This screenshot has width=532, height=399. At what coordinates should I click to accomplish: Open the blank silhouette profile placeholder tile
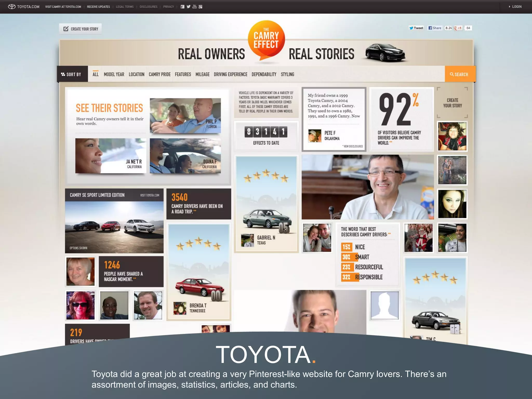click(x=384, y=305)
